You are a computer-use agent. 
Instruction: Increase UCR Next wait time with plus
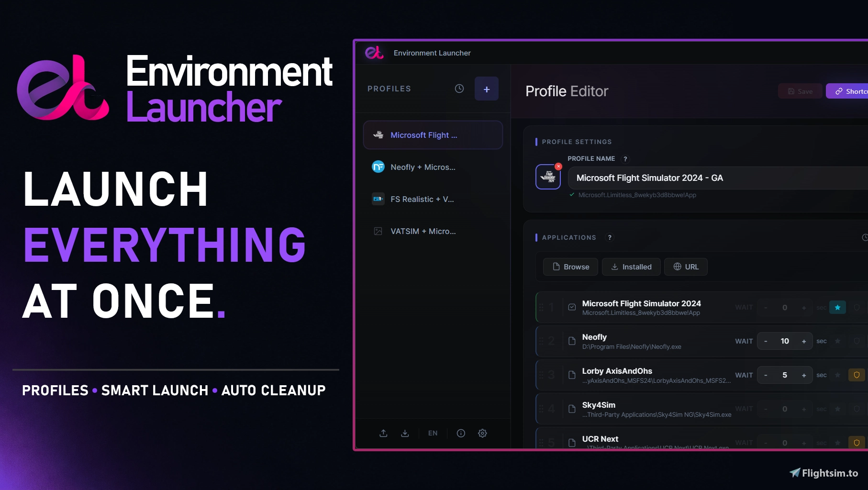(x=804, y=443)
